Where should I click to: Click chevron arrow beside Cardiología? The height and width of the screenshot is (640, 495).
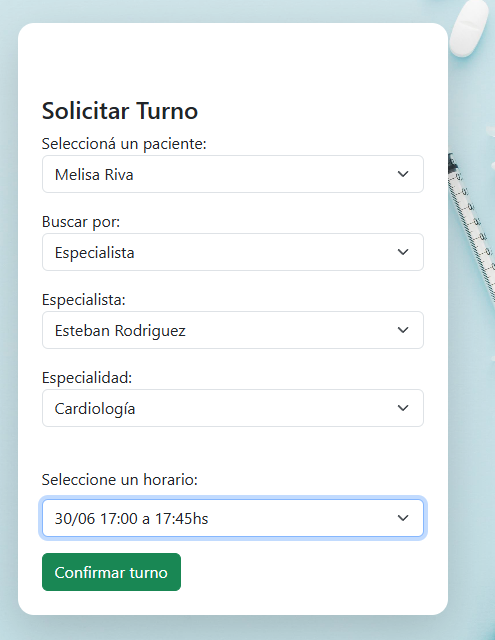tap(403, 408)
